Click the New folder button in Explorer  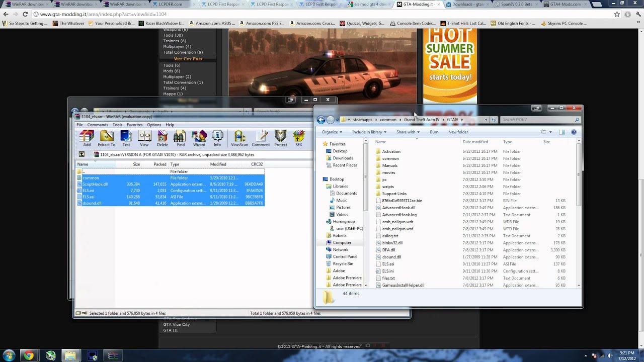pyautogui.click(x=458, y=132)
